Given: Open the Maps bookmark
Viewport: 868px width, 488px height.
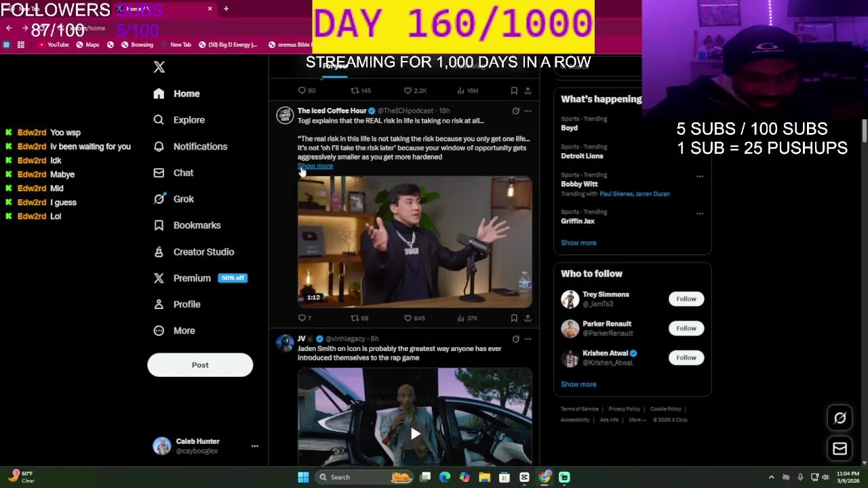Looking at the screenshot, I should tap(87, 45).
